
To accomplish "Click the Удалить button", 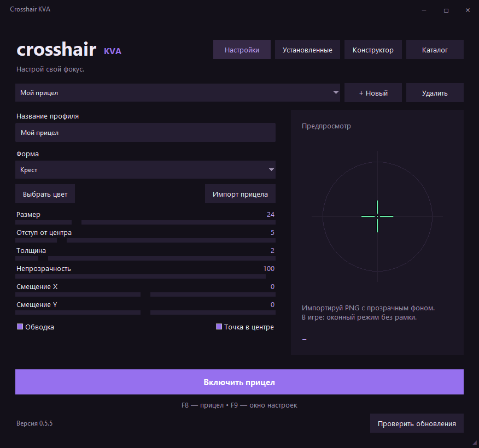I will (x=435, y=93).
